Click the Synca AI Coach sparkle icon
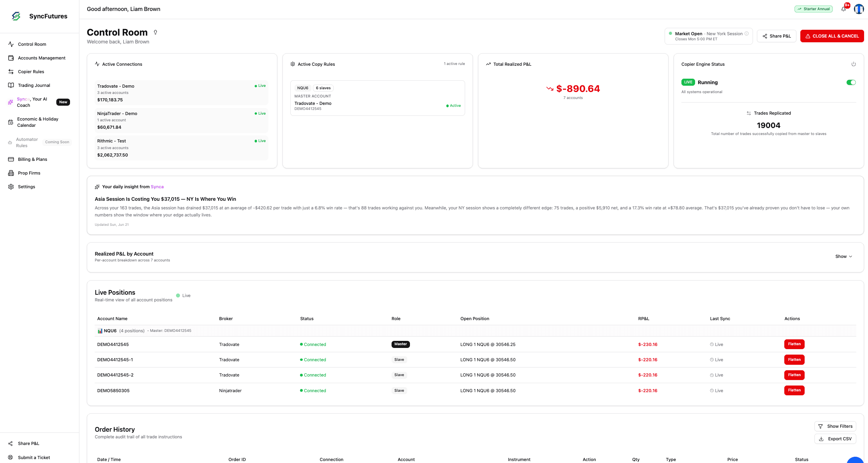This screenshot has width=868, height=463. tap(11, 102)
